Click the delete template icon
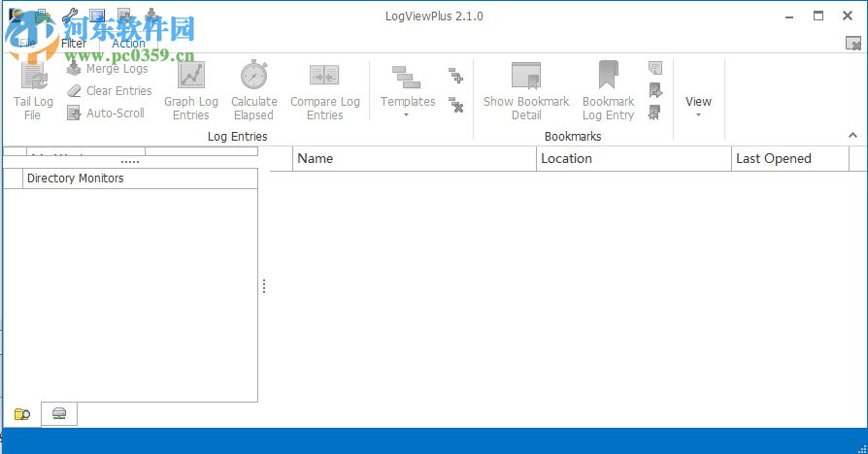 click(455, 105)
